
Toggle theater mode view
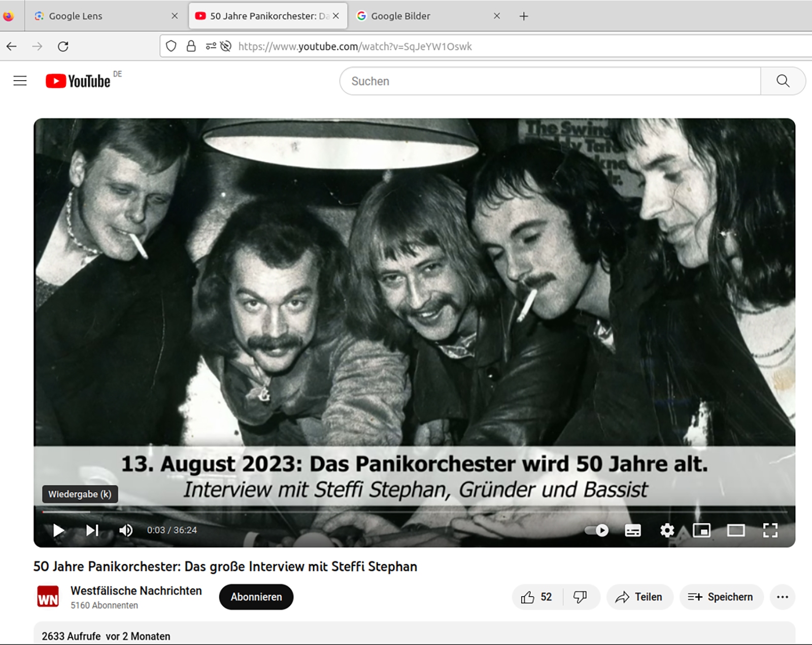click(x=735, y=530)
